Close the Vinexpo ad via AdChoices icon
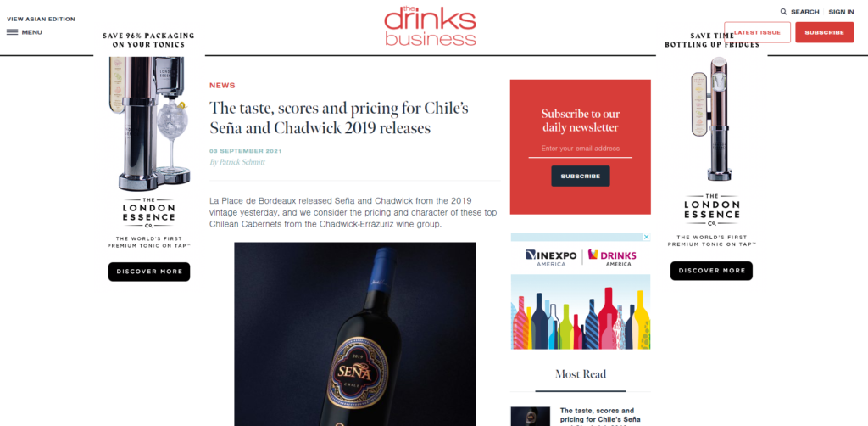 pos(646,237)
